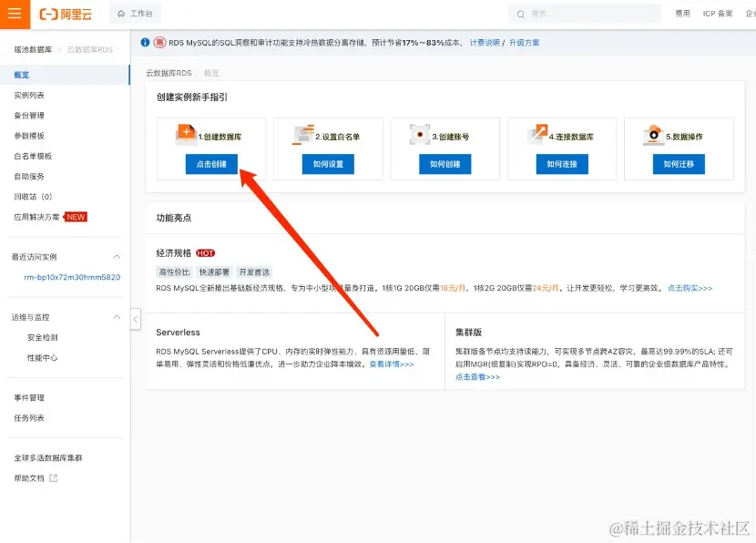This screenshot has width=756, height=543.
Task: Click the 数据操作 step icon
Action: (654, 135)
